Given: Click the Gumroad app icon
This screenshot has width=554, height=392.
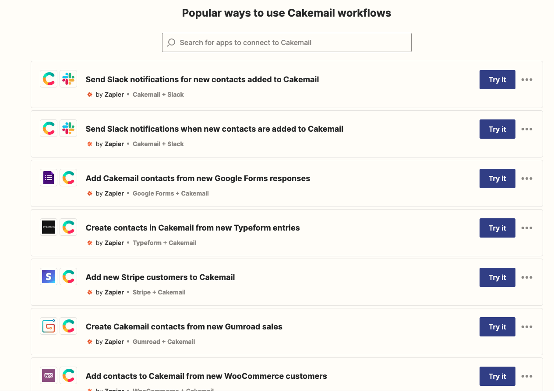Looking at the screenshot, I should 49,326.
